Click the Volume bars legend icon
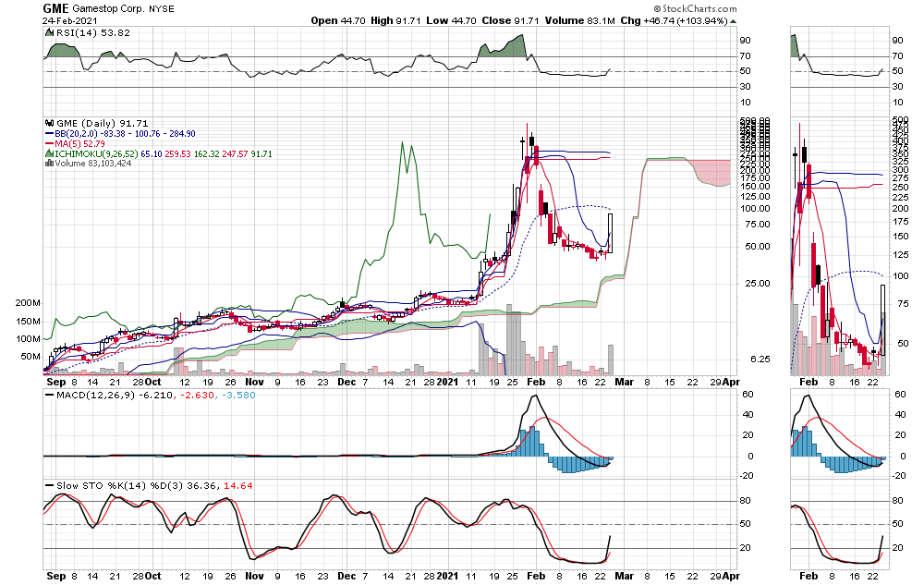This screenshot has width=924, height=585. point(50,164)
